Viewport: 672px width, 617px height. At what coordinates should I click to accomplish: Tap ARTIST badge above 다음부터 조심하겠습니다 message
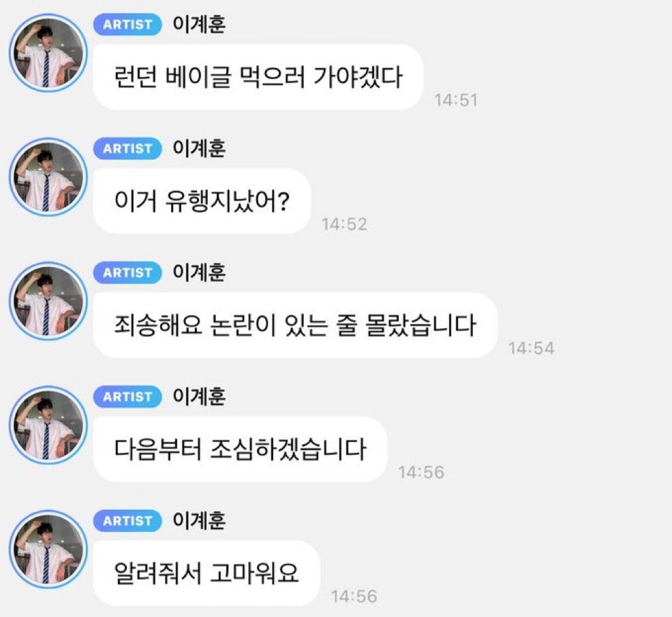coord(127,396)
